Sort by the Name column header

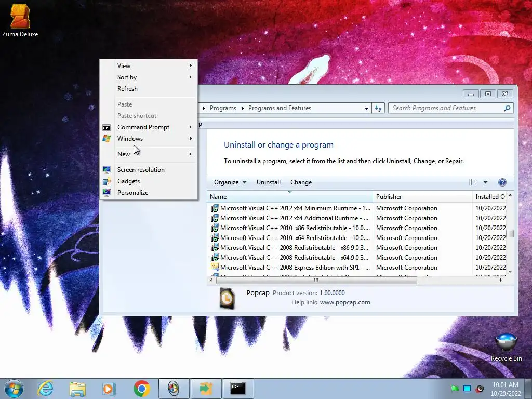(290, 197)
